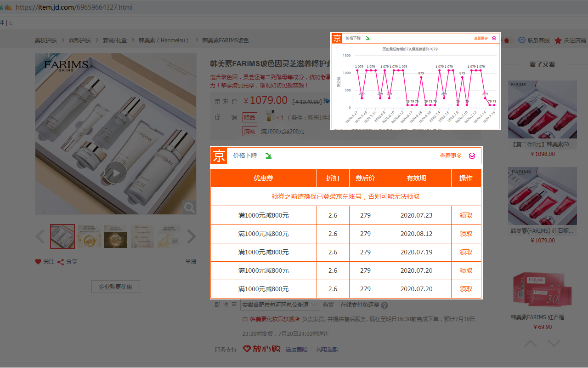
Task: Expand the 查看更多 chevron in the coupon panel
Action: [472, 155]
